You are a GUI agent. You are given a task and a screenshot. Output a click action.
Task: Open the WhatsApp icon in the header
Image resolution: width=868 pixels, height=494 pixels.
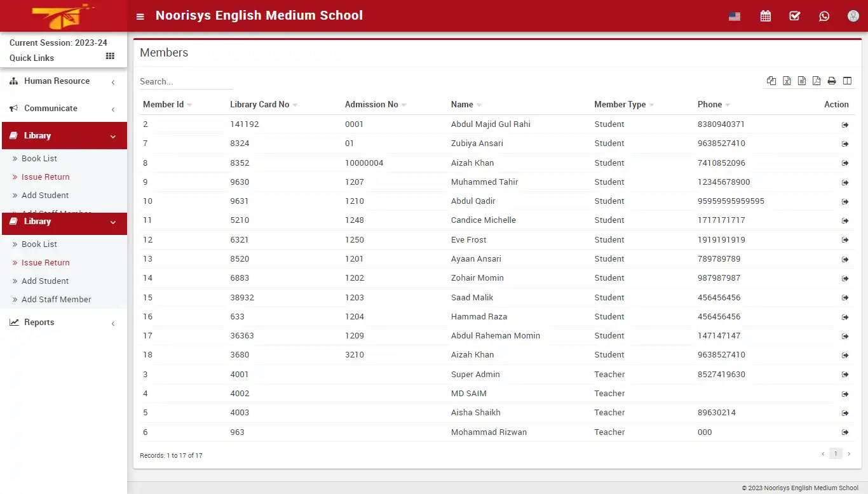tap(824, 16)
